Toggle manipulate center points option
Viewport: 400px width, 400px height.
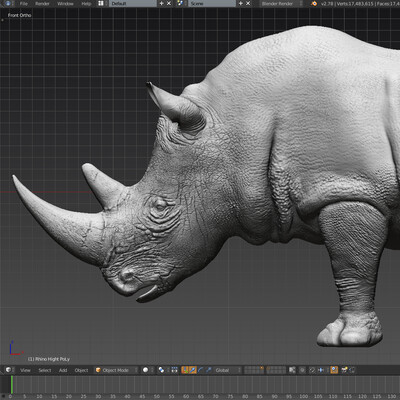[174, 370]
